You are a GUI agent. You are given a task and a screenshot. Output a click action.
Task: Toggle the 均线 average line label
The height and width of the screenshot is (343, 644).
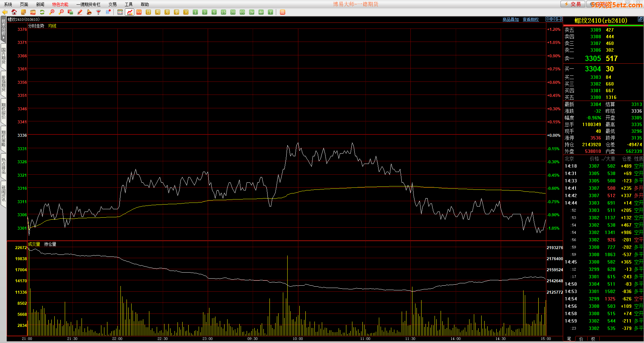point(52,26)
